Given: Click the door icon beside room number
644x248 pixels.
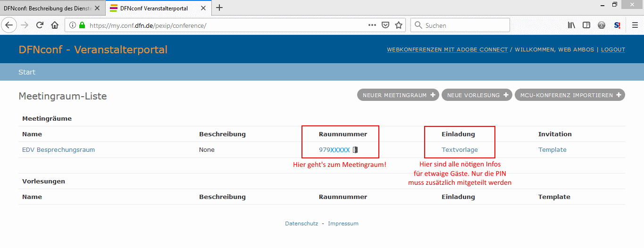Looking at the screenshot, I should [x=355, y=150].
